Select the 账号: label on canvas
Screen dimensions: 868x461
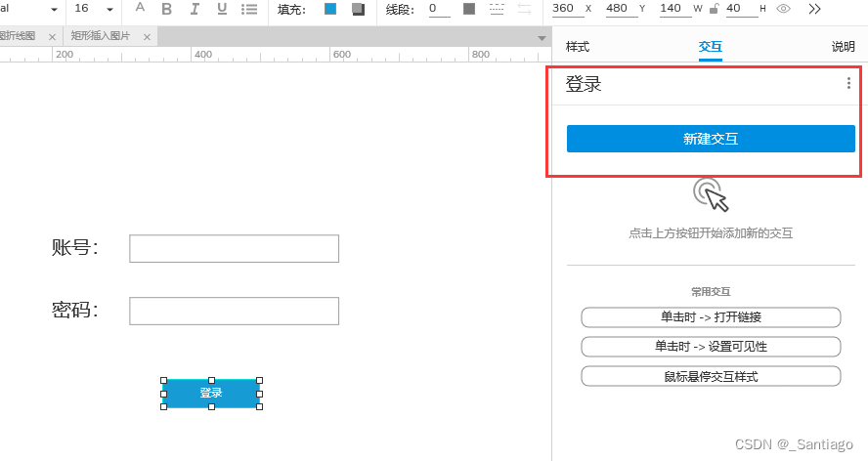tap(75, 247)
